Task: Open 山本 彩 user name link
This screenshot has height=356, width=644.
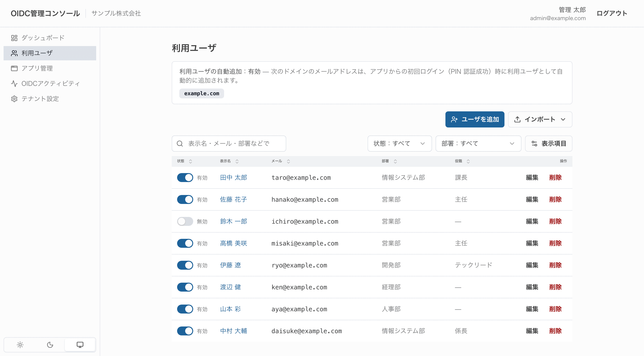Action: 231,309
